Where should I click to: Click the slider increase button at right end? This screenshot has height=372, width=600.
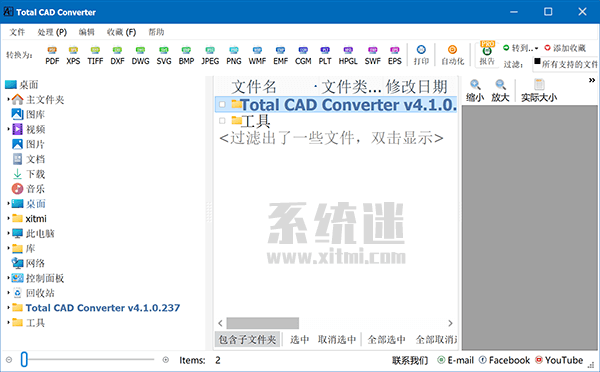click(166, 360)
